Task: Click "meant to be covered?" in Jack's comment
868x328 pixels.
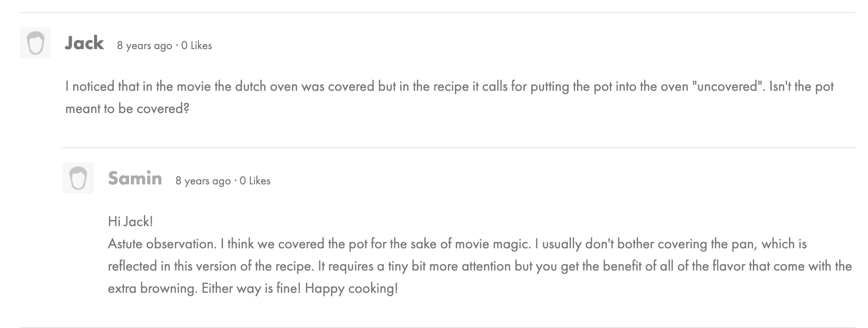Action: coord(127,109)
